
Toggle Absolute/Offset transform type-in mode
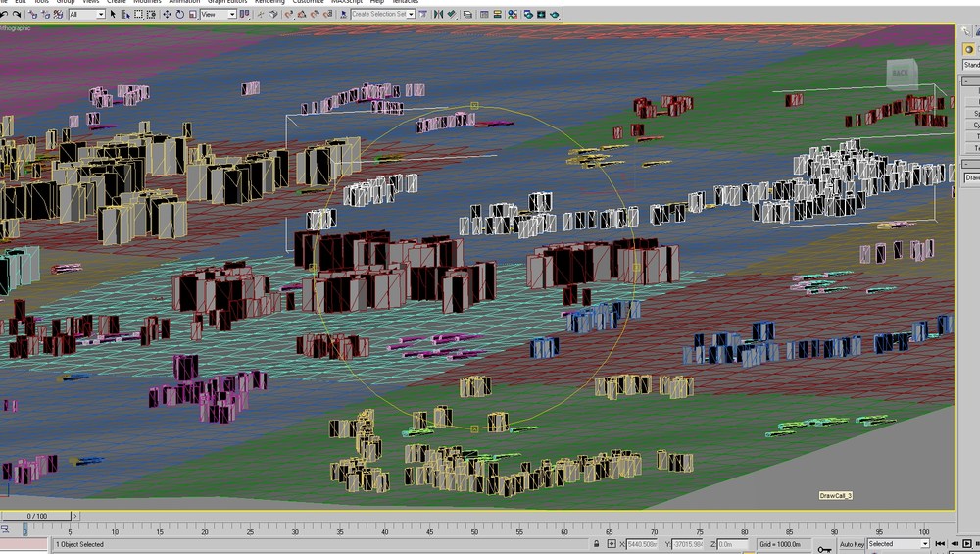click(x=612, y=544)
